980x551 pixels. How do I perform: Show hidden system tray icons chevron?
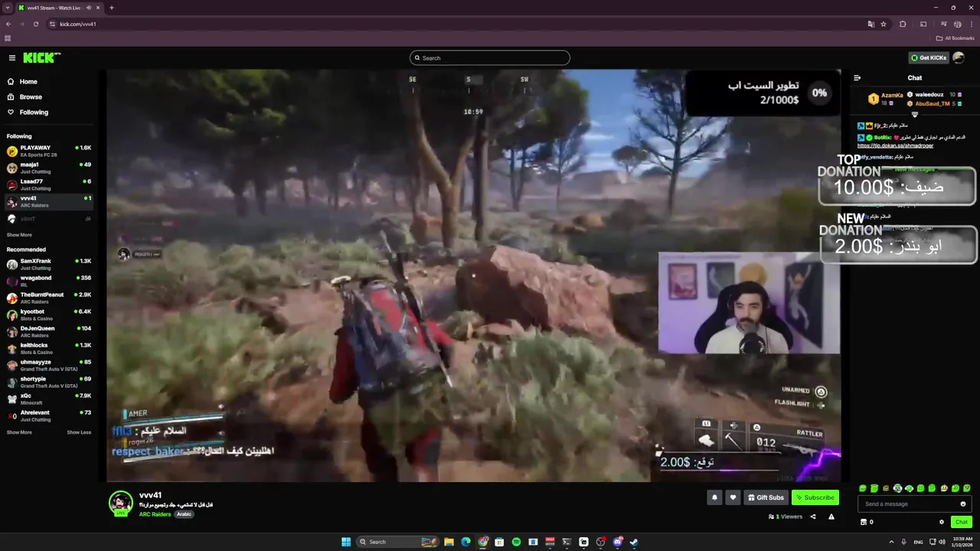click(891, 542)
